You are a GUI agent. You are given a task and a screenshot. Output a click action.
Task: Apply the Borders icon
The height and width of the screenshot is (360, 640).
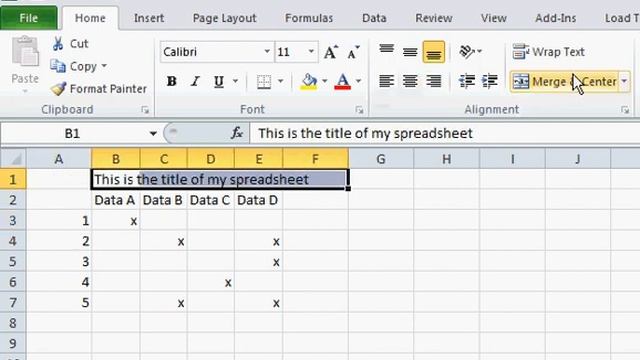[264, 81]
